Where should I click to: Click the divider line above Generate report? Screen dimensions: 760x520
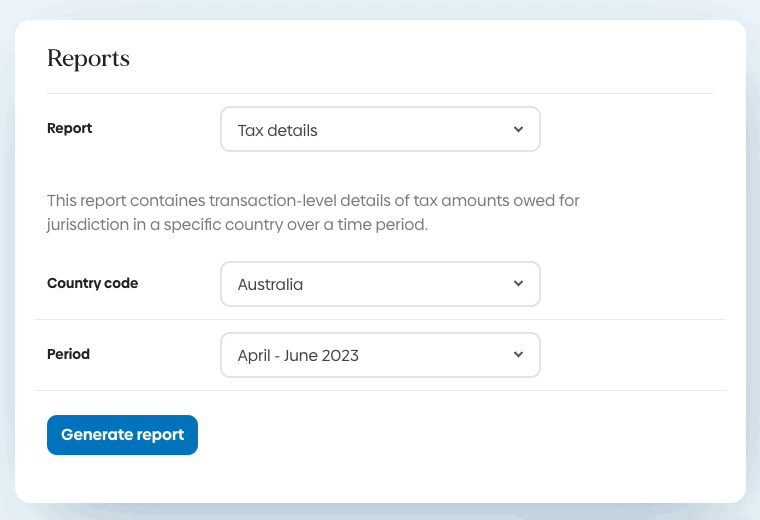pyautogui.click(x=380, y=391)
